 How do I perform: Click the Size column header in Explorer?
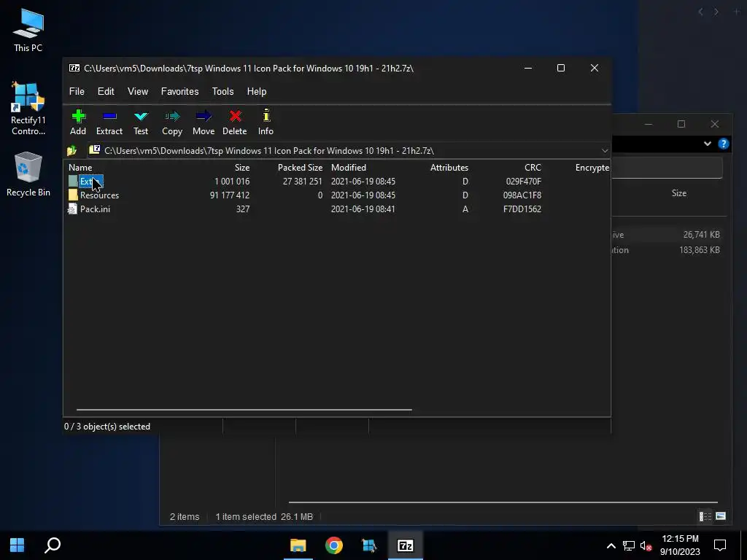click(679, 193)
